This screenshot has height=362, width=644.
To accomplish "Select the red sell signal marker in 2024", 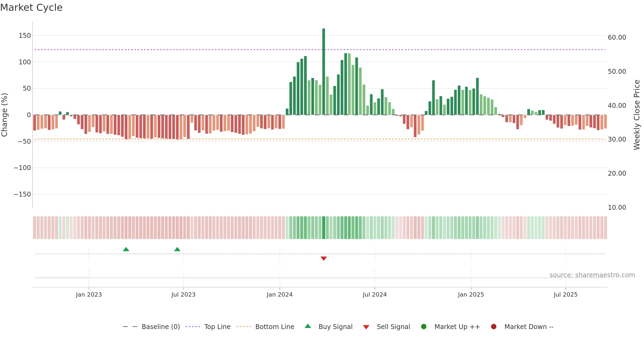I will point(324,258).
